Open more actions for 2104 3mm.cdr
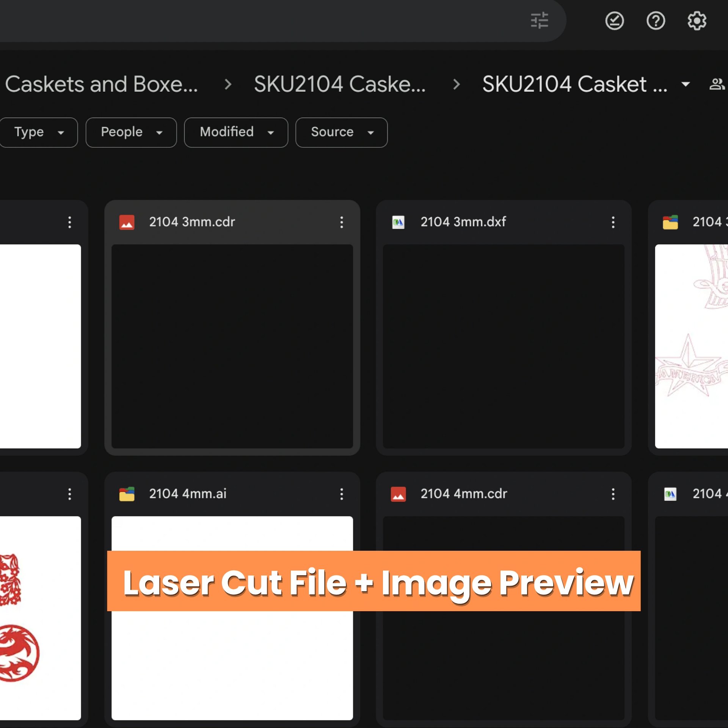The image size is (728, 728). click(342, 222)
